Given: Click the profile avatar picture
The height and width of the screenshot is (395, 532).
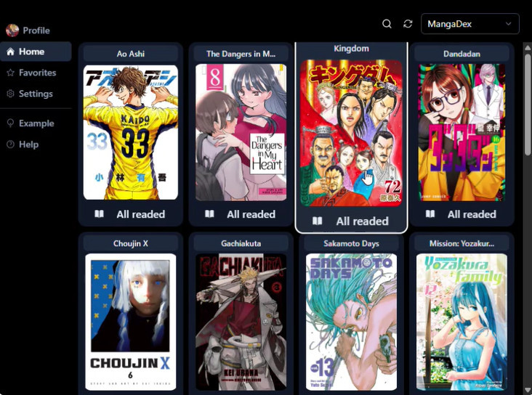Looking at the screenshot, I should pyautogui.click(x=12, y=30).
